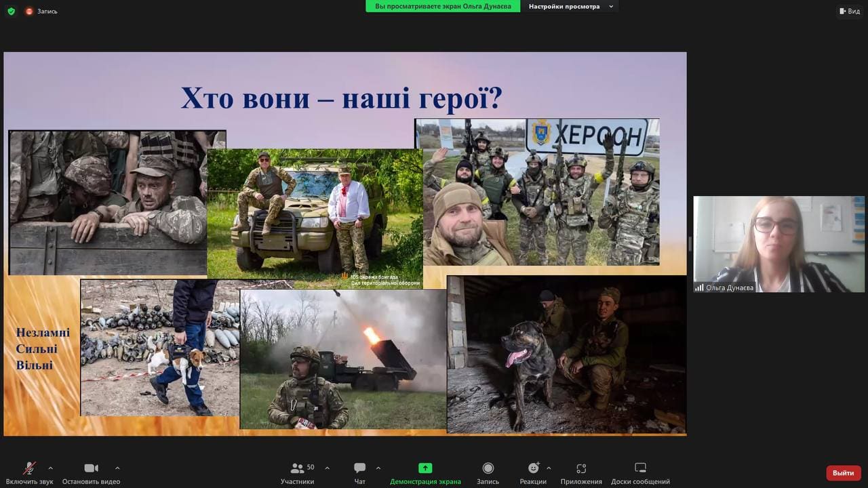Image resolution: width=868 pixels, height=488 pixels.
Task: Expand the arrow next to Реакции
Action: [549, 468]
